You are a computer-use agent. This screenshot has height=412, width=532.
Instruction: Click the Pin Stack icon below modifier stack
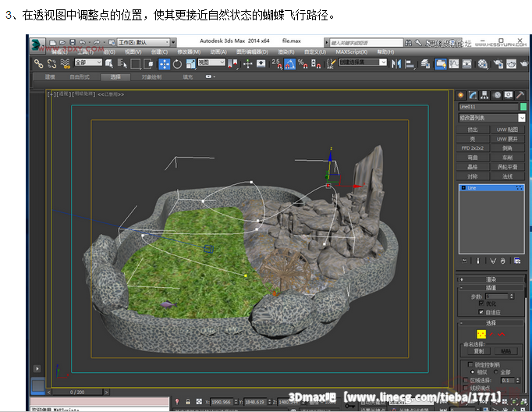[465, 260]
